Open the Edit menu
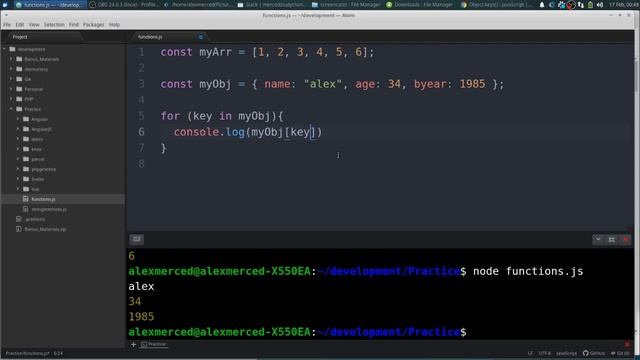640x360 pixels. click(x=20, y=24)
